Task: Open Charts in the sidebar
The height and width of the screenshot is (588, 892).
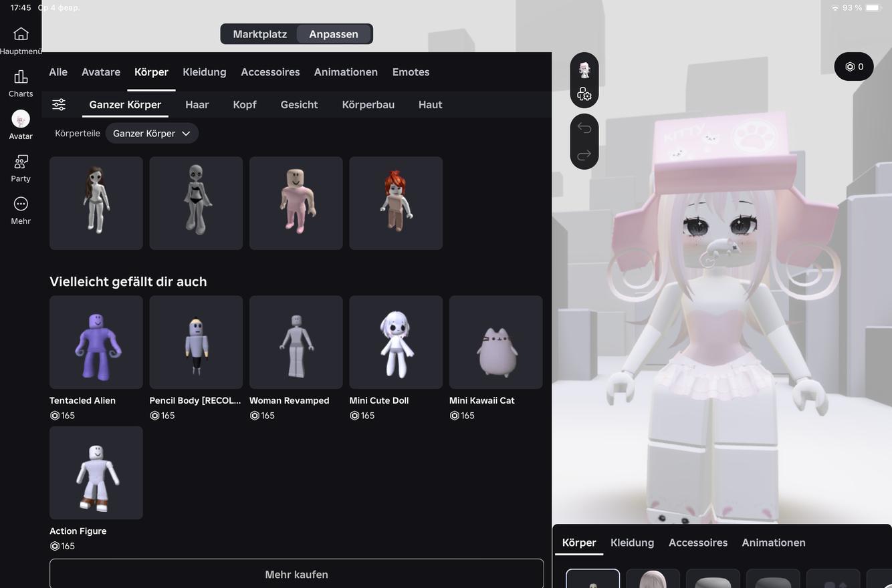Action: (x=21, y=78)
